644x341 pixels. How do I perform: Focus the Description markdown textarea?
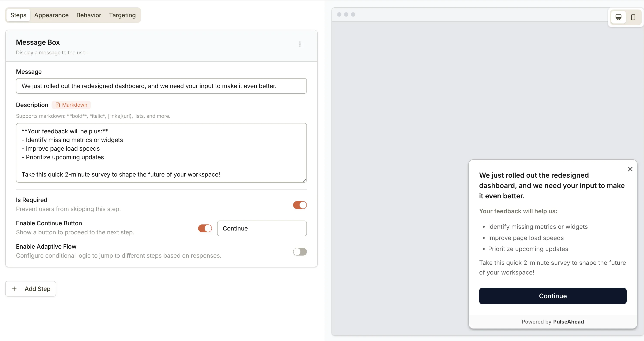161,153
